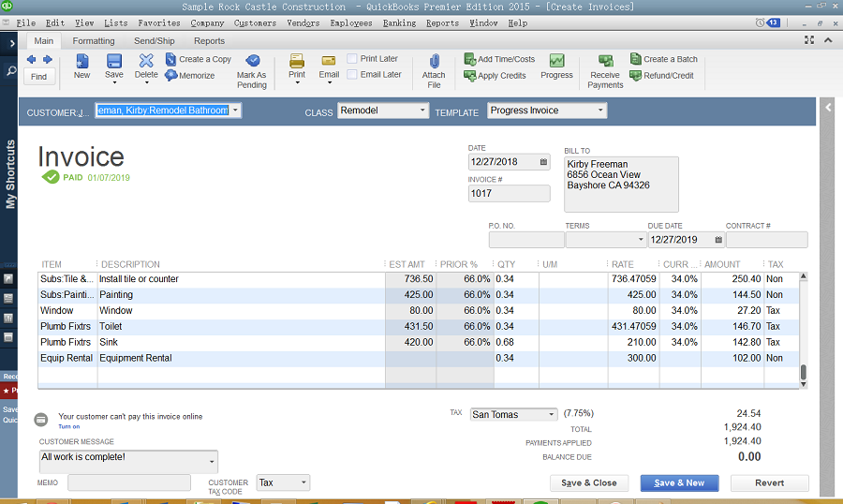The width and height of the screenshot is (843, 504).
Task: Click Create a Batch
Action: point(663,59)
